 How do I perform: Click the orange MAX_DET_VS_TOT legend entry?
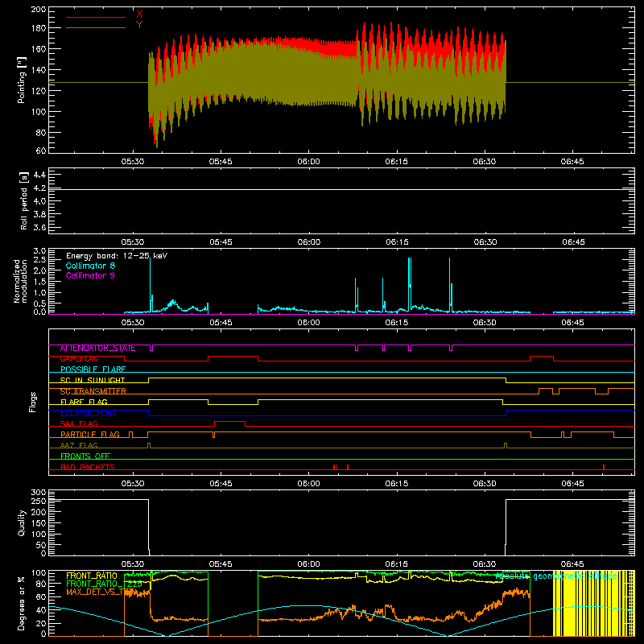coord(100,592)
